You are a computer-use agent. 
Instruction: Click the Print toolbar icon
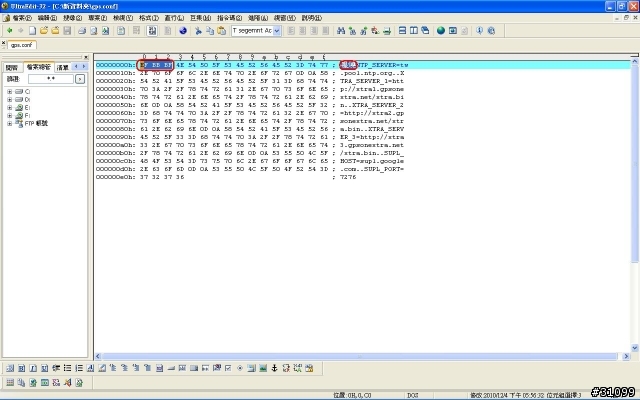coord(82,31)
